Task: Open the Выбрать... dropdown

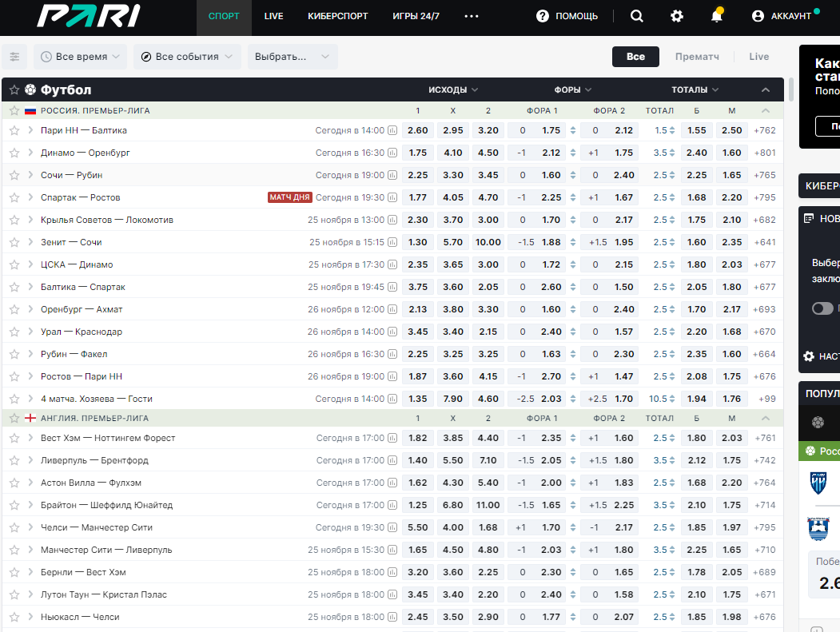Action: click(293, 57)
